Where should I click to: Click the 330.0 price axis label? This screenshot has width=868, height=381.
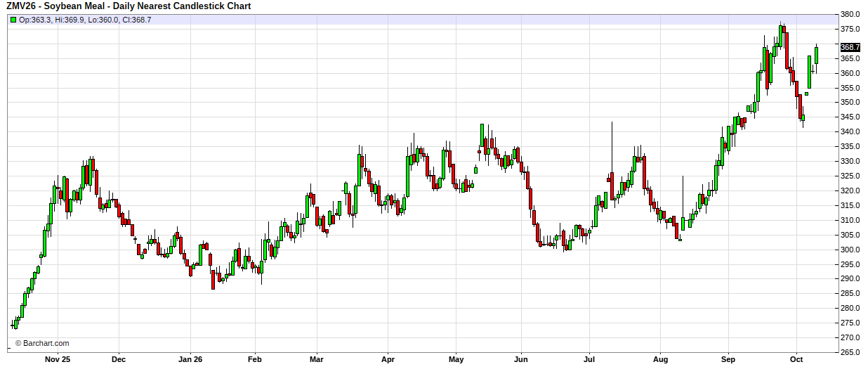click(x=850, y=161)
